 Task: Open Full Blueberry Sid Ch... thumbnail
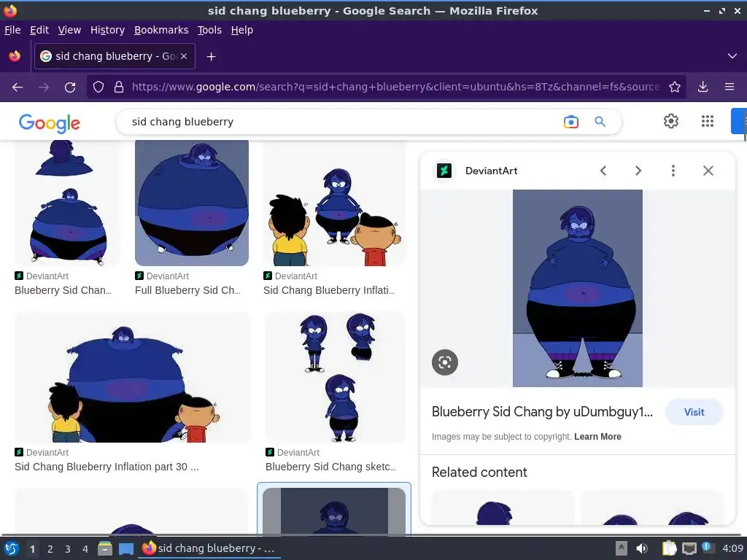pyautogui.click(x=192, y=203)
